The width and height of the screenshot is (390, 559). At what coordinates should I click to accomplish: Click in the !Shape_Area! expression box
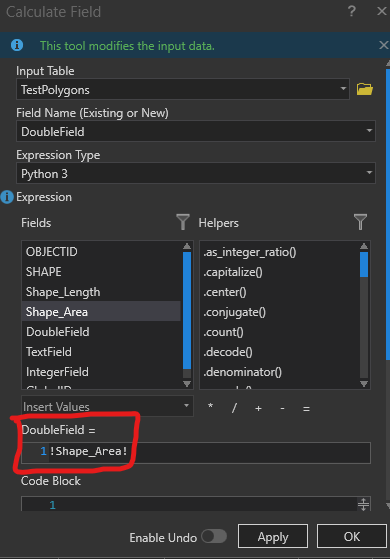196,452
